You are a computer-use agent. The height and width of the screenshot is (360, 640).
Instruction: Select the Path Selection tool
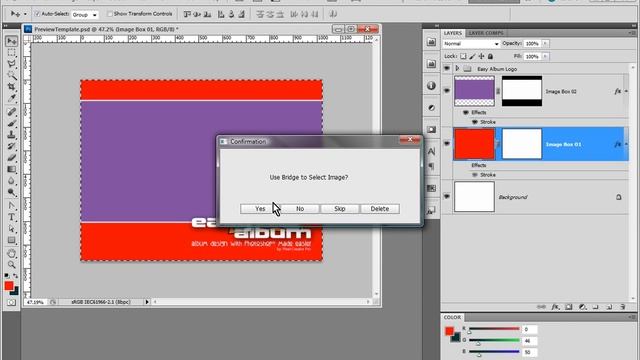click(11, 229)
